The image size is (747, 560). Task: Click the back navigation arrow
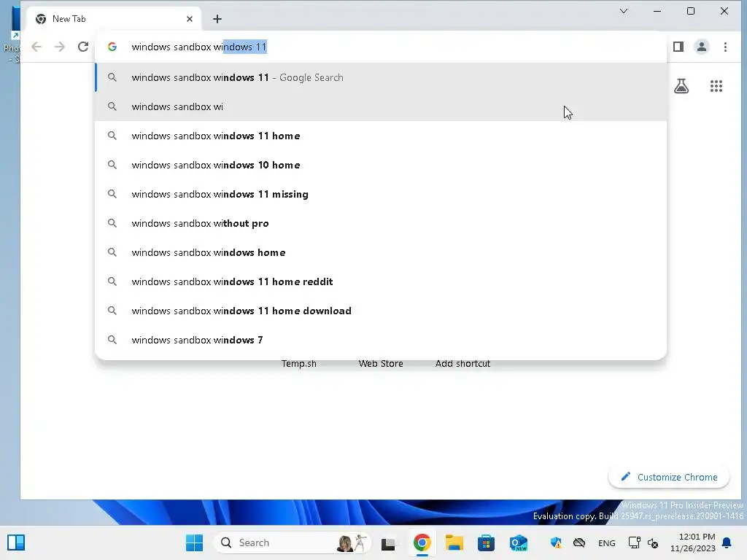(36, 47)
